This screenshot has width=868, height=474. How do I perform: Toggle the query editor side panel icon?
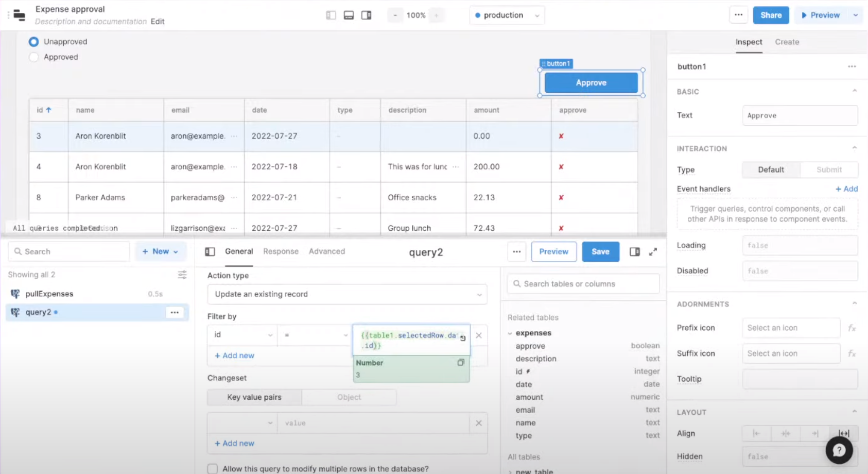[x=635, y=251]
